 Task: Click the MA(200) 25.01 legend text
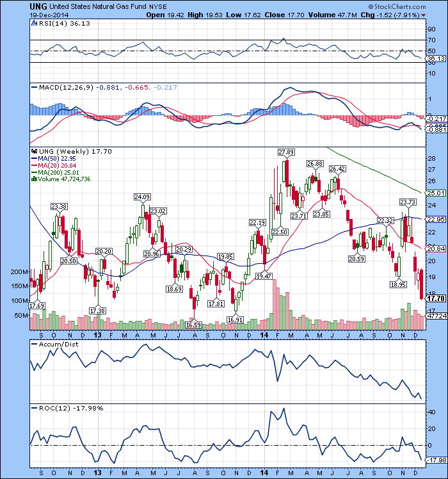pos(59,172)
